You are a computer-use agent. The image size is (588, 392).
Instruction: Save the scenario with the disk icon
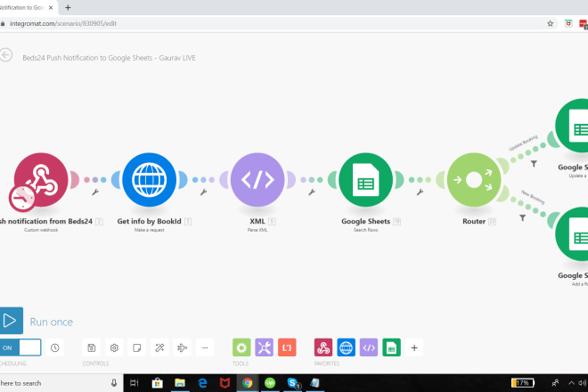coord(92,347)
